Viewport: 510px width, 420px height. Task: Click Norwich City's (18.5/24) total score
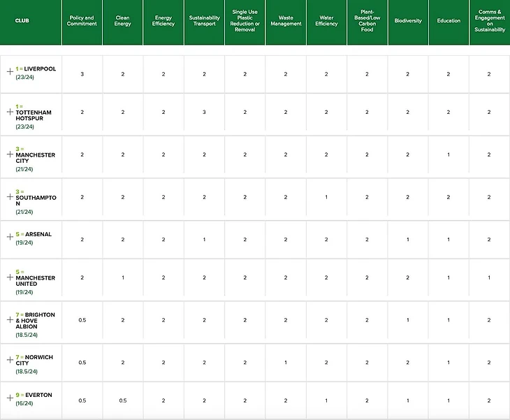(27, 371)
